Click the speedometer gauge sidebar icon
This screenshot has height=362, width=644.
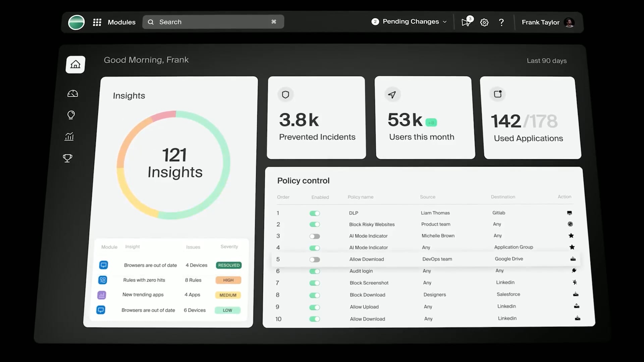(73, 94)
